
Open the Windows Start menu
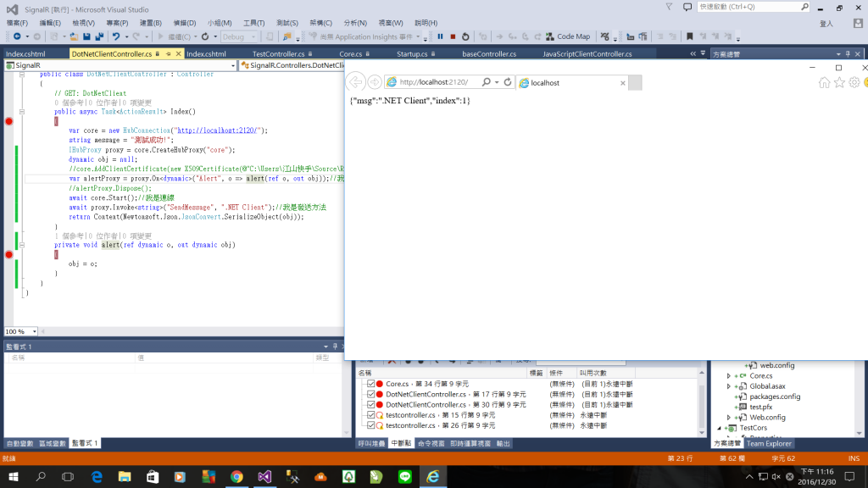14,476
